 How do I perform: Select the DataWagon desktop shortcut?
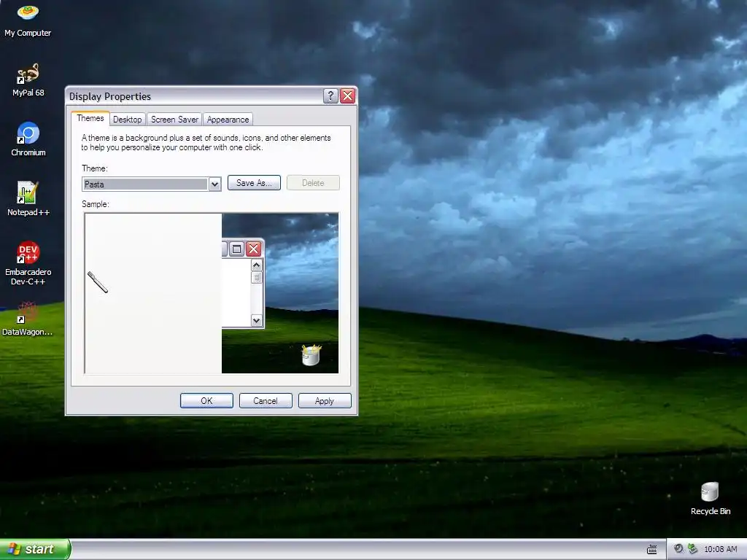click(28, 319)
